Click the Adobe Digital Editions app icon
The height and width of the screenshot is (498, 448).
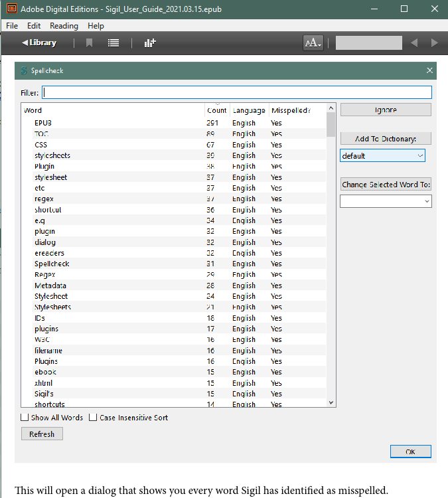point(12,9)
